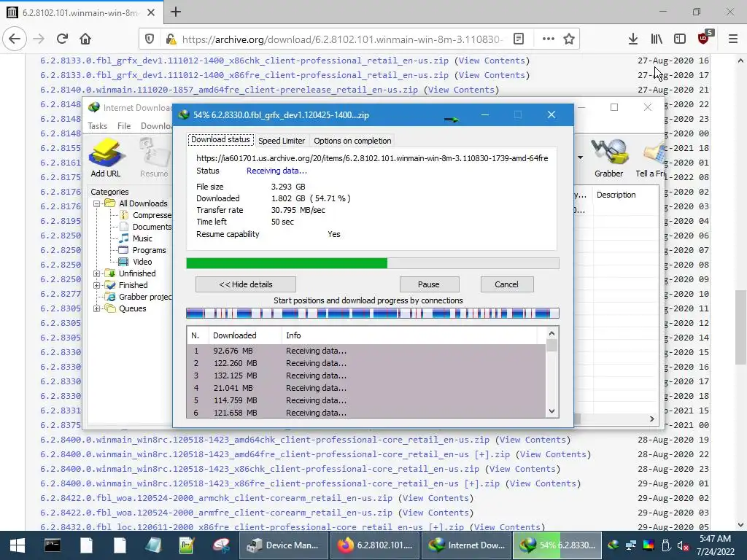Screen dimensions: 747x560
Task: Open a new Firefox tab
Action: [x=176, y=12]
